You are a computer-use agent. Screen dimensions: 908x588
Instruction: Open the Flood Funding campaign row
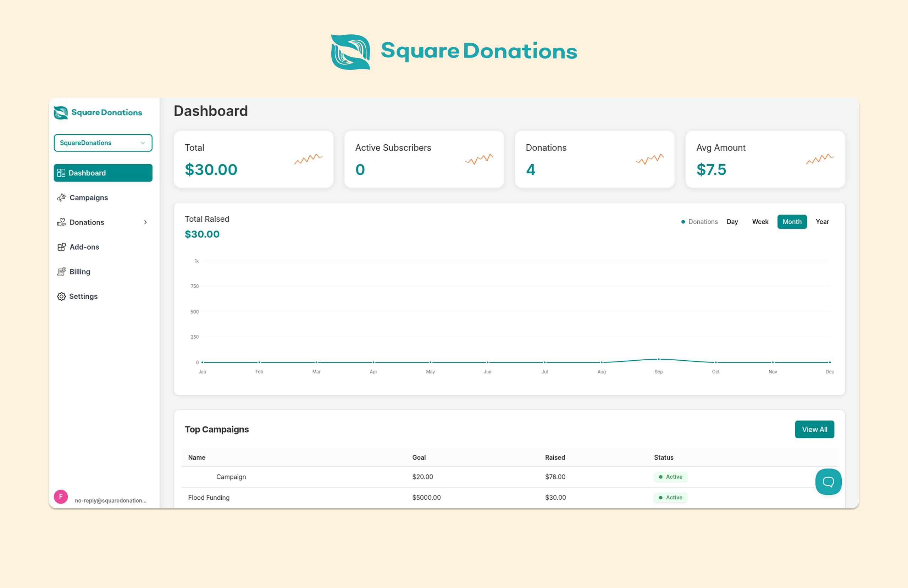pyautogui.click(x=209, y=498)
